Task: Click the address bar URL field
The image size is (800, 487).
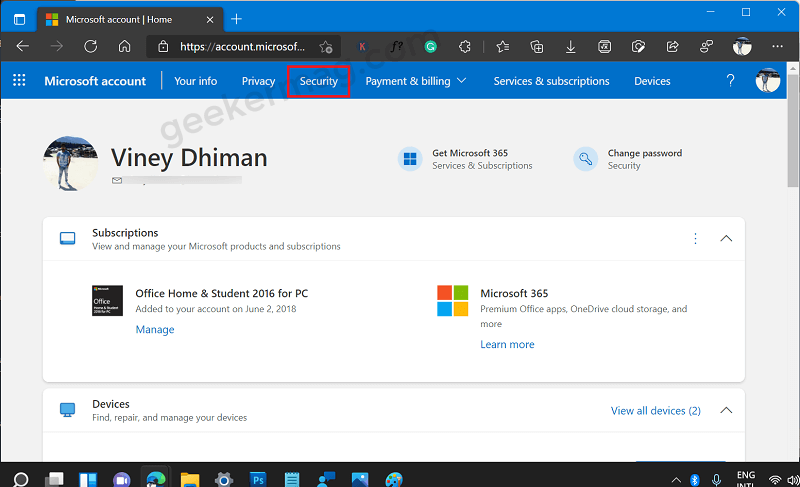Action: [x=242, y=47]
